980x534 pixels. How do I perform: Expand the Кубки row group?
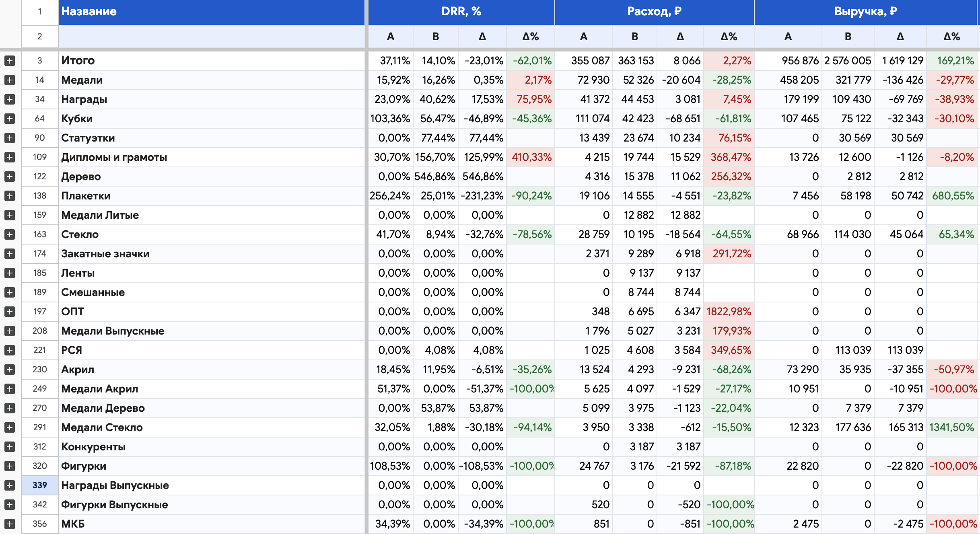click(10, 119)
